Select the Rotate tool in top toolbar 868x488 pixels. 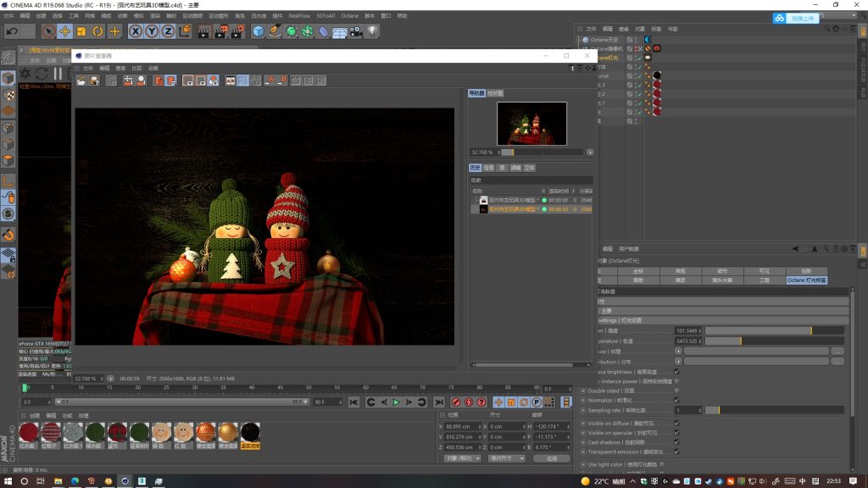tap(98, 31)
